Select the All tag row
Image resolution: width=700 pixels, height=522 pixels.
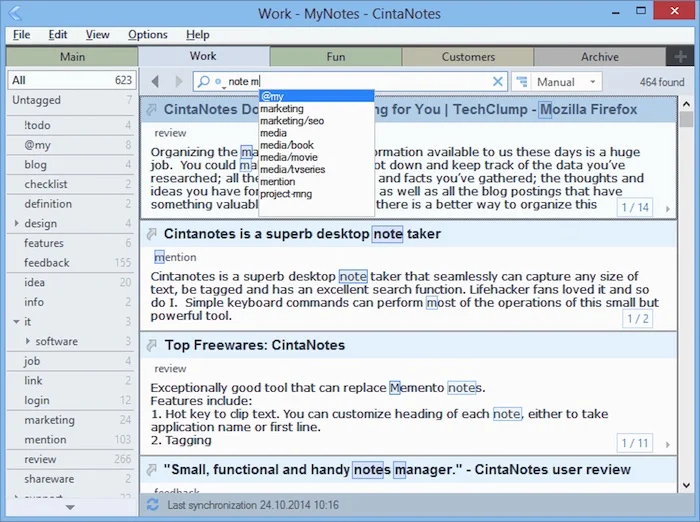pyautogui.click(x=72, y=80)
